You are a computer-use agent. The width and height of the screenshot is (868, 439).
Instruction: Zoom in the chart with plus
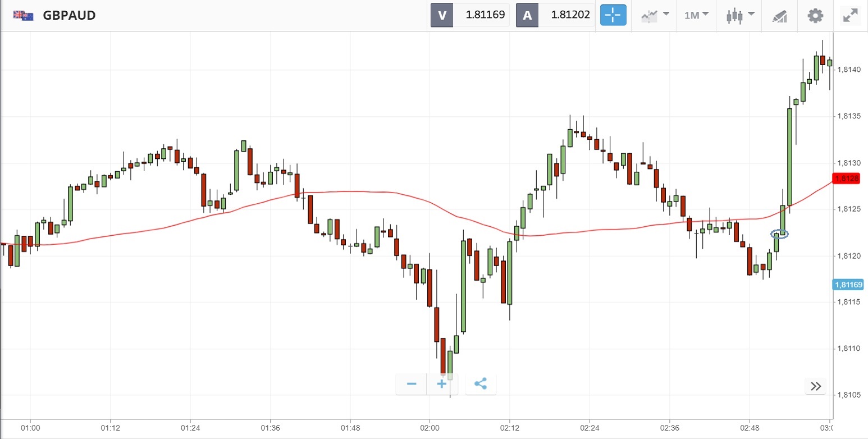pyautogui.click(x=442, y=384)
